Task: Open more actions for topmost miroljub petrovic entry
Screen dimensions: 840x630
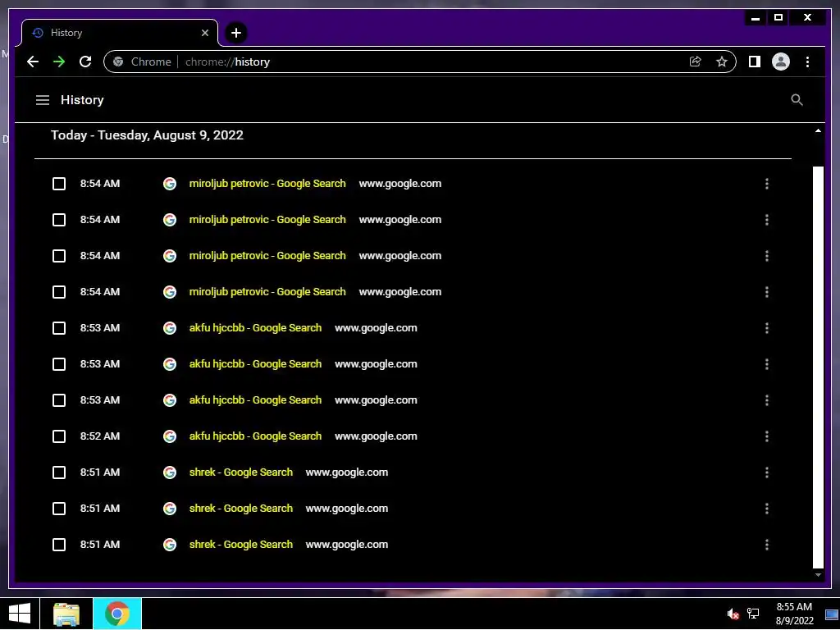Action: 767,184
